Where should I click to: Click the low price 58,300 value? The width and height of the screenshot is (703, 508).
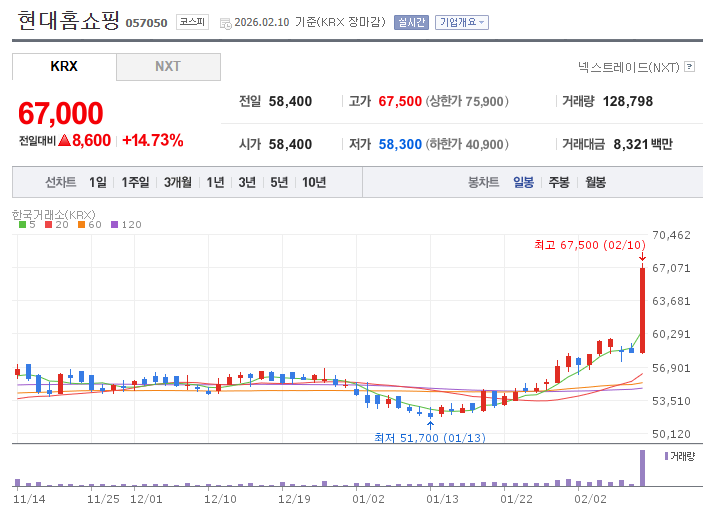(400, 144)
